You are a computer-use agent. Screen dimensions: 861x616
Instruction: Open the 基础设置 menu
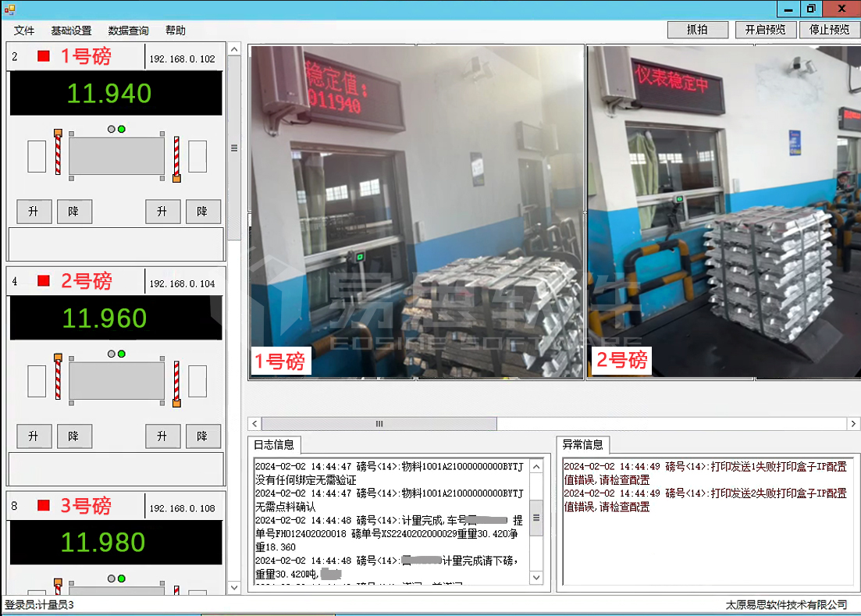pos(70,30)
